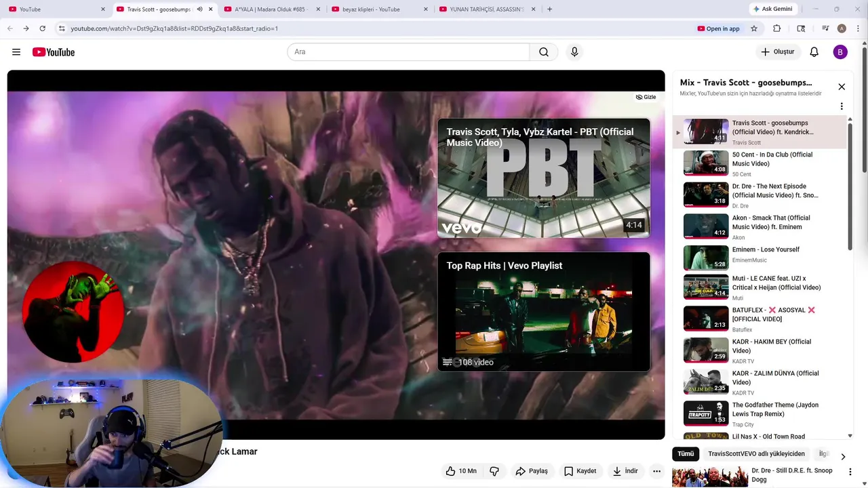The height and width of the screenshot is (488, 868).
Task: Play KADR HAKIM BEY
Action: [x=759, y=350]
